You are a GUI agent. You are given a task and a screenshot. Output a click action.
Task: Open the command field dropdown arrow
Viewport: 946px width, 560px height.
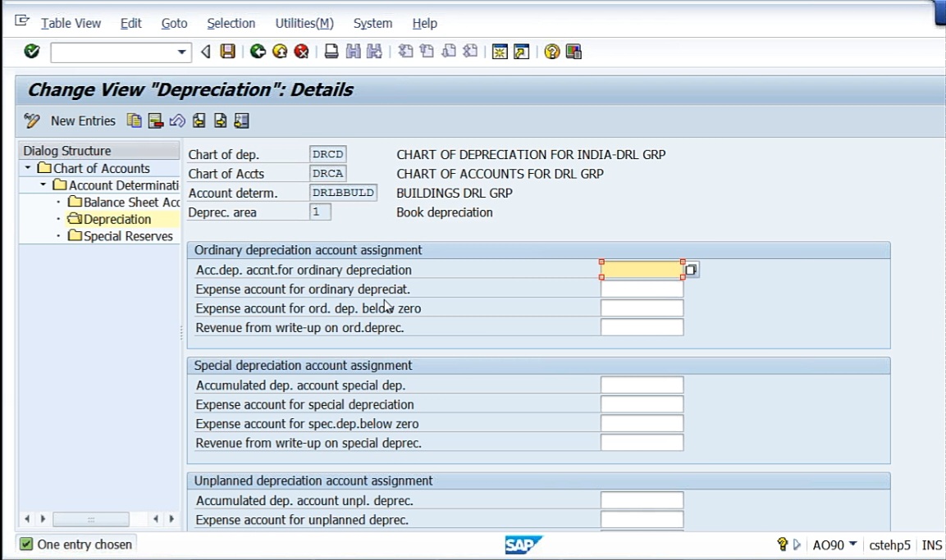[x=181, y=52]
